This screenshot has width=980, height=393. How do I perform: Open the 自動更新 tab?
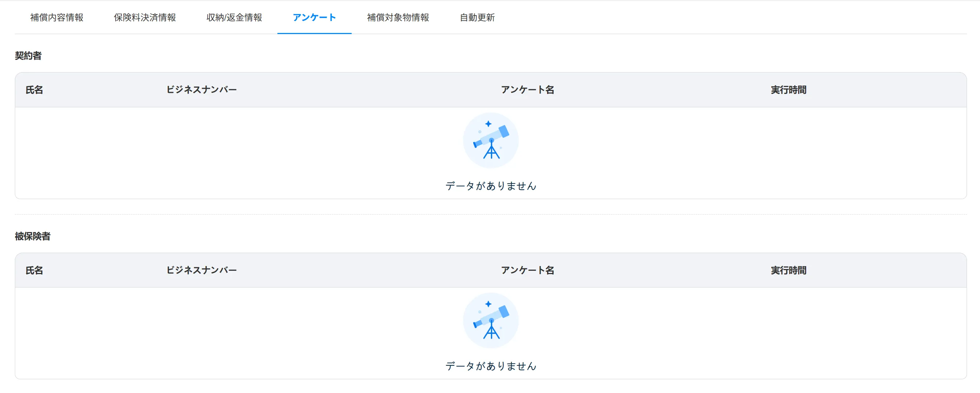[x=477, y=17]
